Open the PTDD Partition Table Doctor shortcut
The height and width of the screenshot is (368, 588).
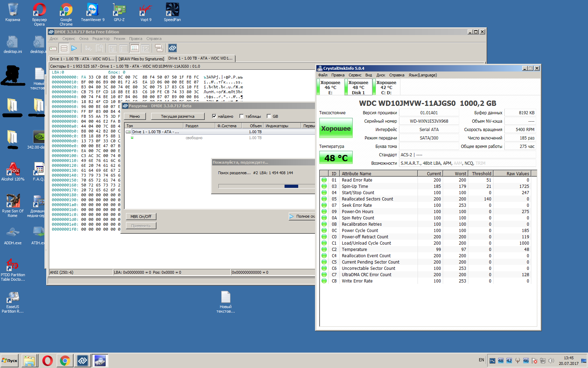[x=13, y=270]
